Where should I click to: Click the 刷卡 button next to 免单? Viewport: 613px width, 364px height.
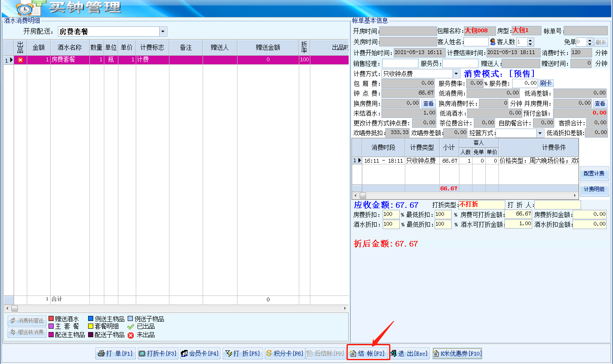pos(601,42)
